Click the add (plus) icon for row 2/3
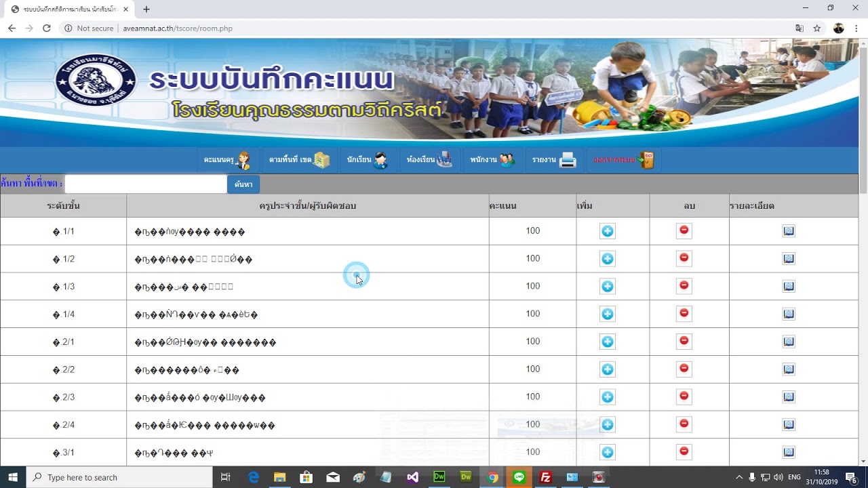868x488 pixels. coord(608,397)
